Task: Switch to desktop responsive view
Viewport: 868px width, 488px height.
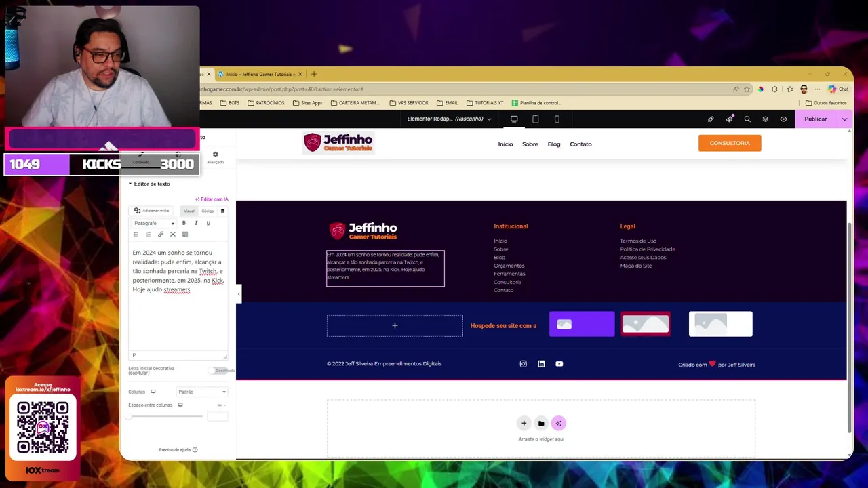Action: (x=514, y=119)
